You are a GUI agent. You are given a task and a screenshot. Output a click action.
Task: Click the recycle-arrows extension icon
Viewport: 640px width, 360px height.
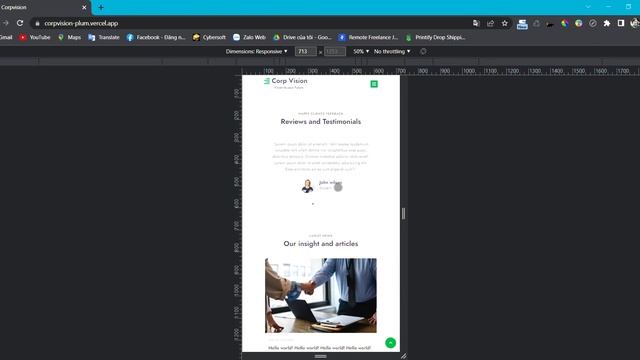click(536, 23)
